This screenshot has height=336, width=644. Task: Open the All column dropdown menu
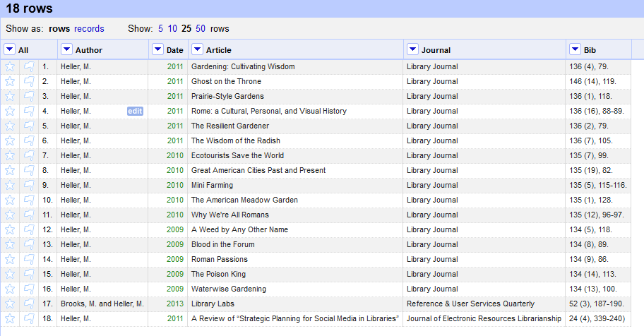tap(9, 49)
